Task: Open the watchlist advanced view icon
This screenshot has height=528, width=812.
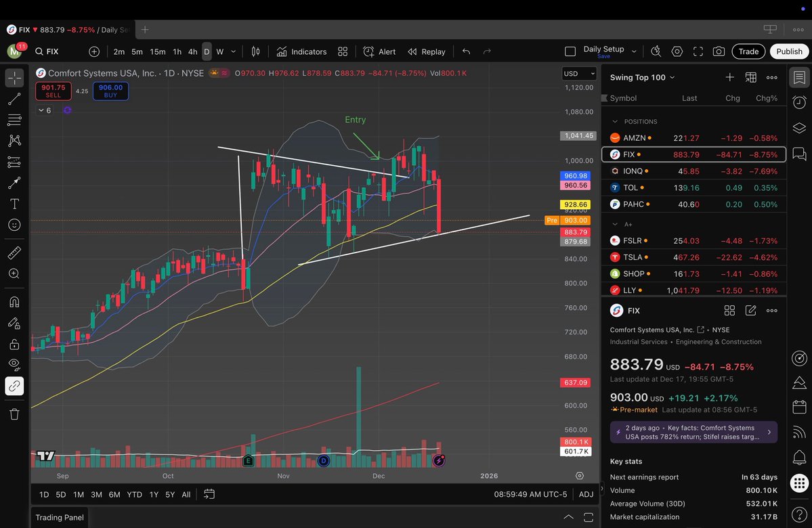Action: [x=750, y=77]
